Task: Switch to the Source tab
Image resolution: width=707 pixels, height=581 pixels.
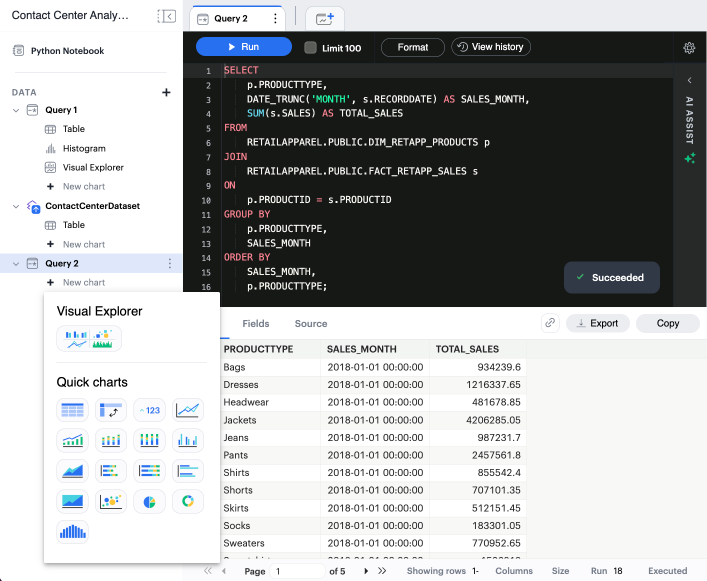Action: click(310, 324)
